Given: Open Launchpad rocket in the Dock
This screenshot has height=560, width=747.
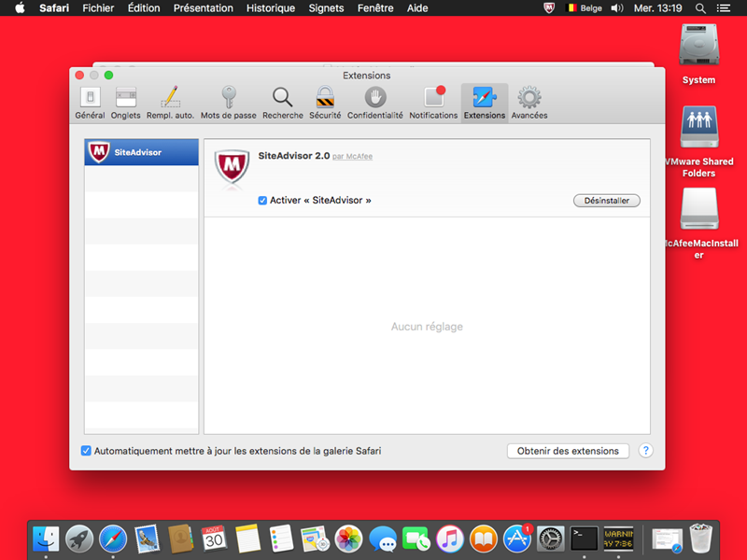Looking at the screenshot, I should [79, 539].
